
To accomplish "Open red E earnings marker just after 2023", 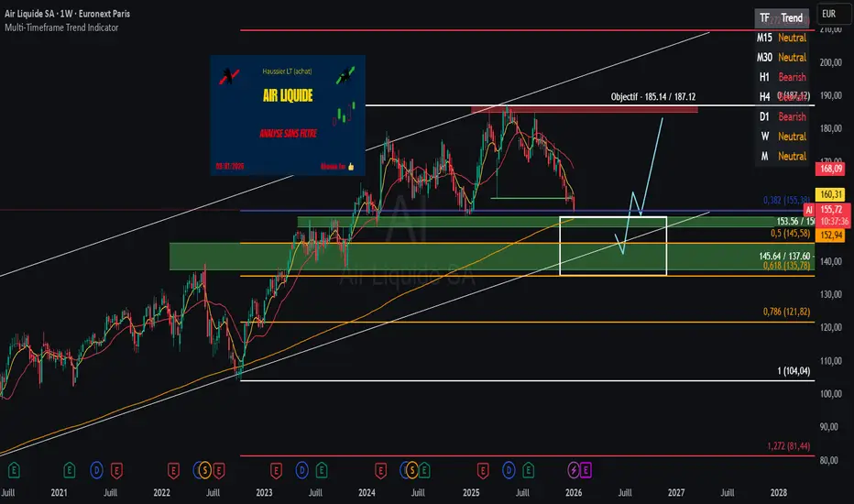I will (276, 470).
